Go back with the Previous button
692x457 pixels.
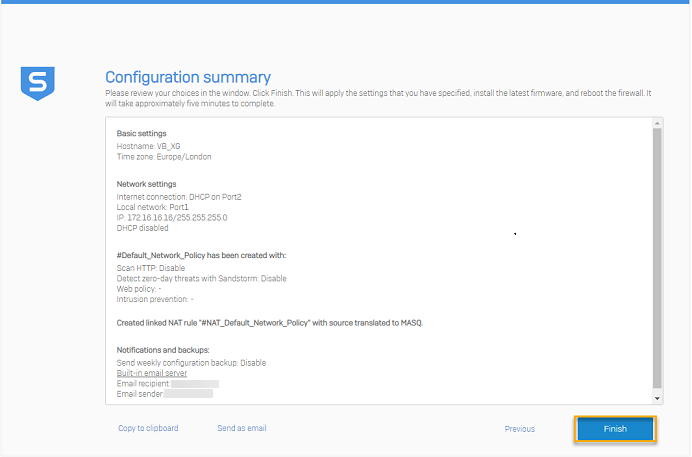tap(519, 429)
